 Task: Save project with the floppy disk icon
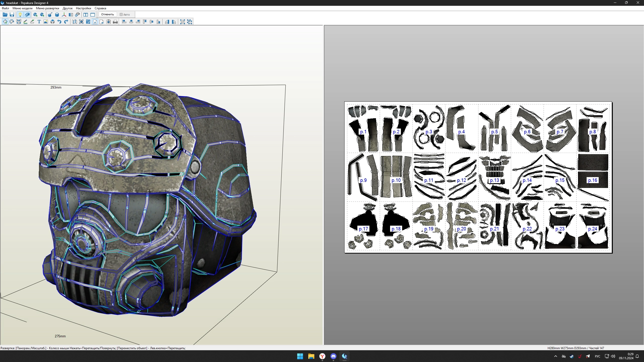point(12,15)
